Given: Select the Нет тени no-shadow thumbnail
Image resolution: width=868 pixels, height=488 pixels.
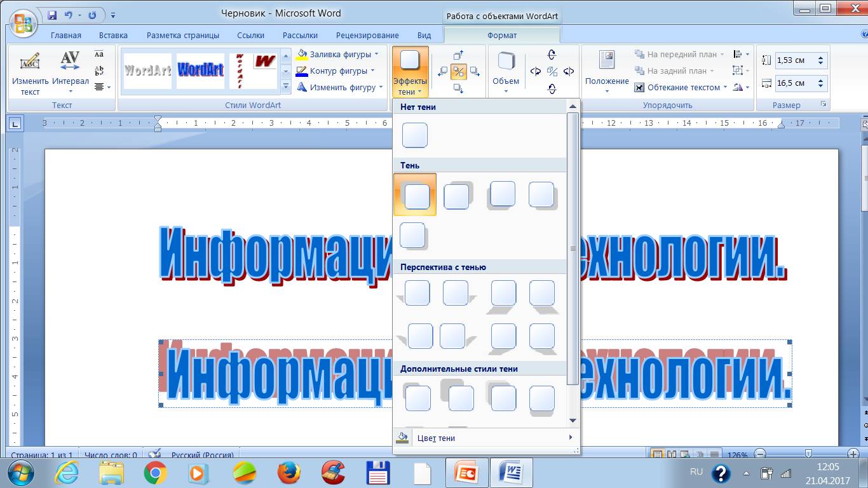Looking at the screenshot, I should coord(415,135).
